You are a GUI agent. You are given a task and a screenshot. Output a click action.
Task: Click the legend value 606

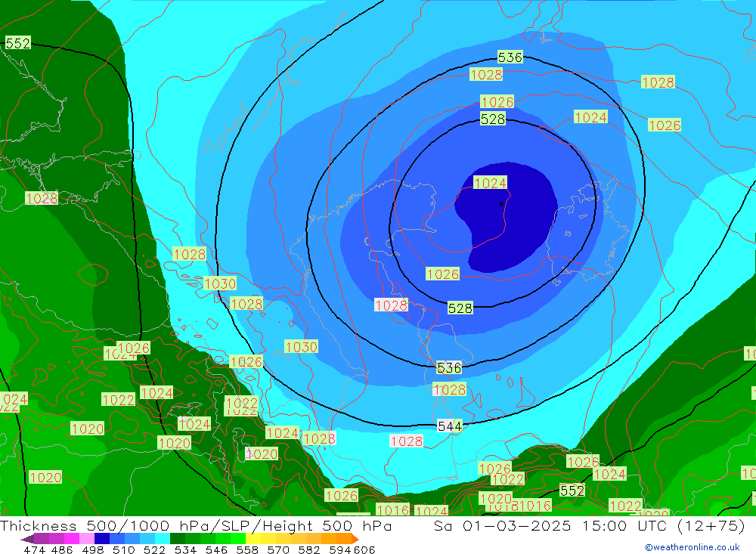(x=364, y=549)
